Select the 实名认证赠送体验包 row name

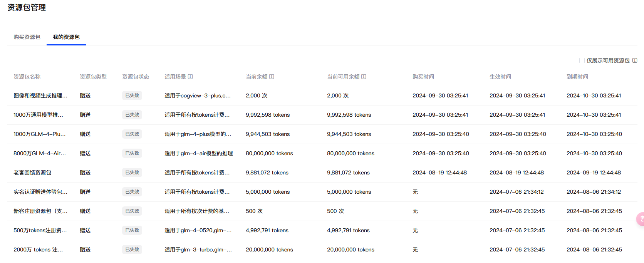click(40, 192)
